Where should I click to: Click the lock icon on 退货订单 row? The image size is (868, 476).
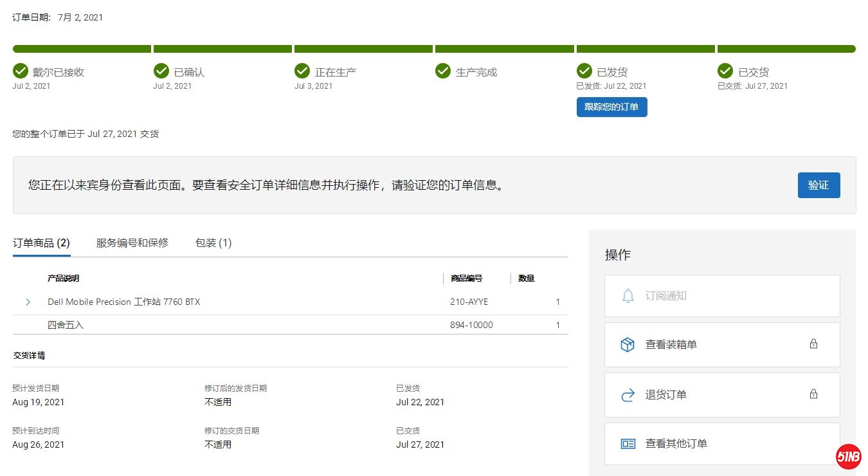coord(813,394)
